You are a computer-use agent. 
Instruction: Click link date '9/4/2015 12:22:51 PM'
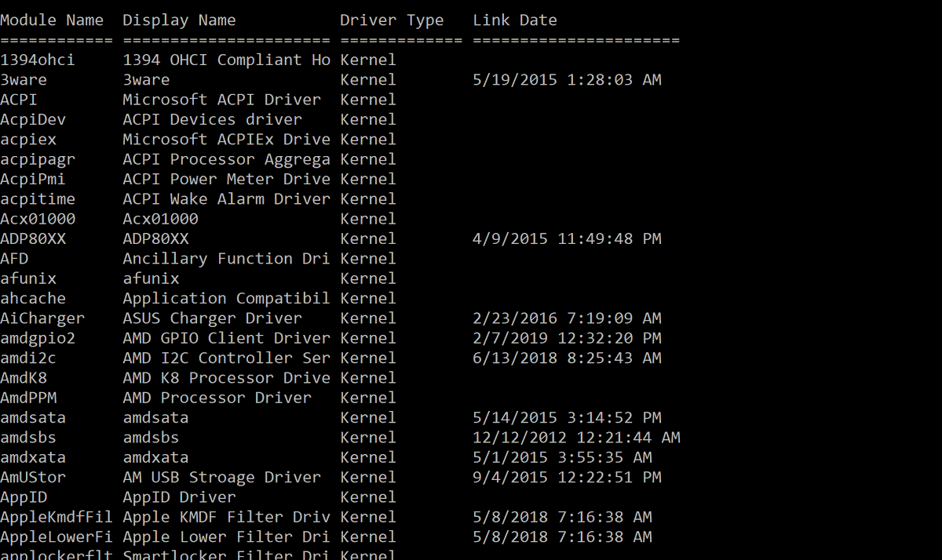[x=567, y=477]
